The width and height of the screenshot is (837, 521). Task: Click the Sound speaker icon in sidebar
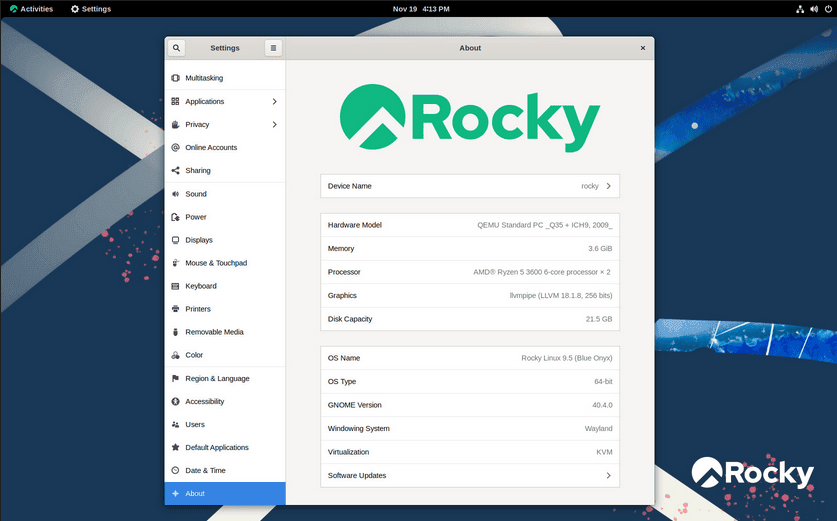click(x=175, y=194)
